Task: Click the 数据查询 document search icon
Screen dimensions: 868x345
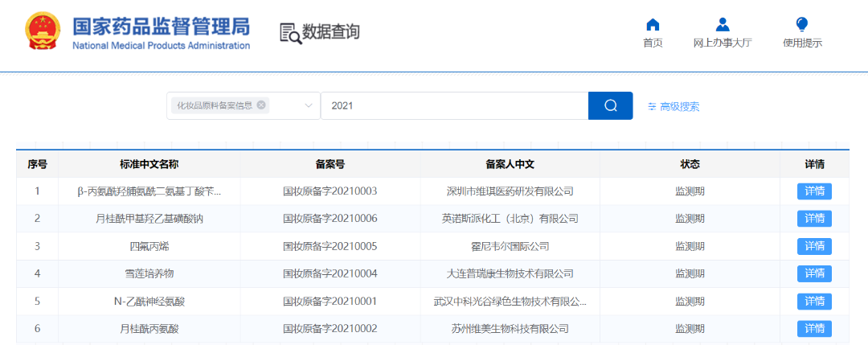Action: click(x=289, y=33)
